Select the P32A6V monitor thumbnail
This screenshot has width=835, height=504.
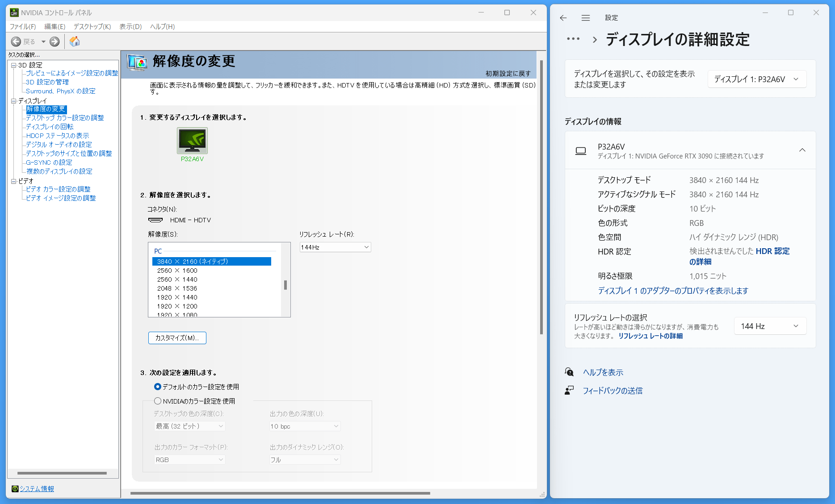point(192,141)
